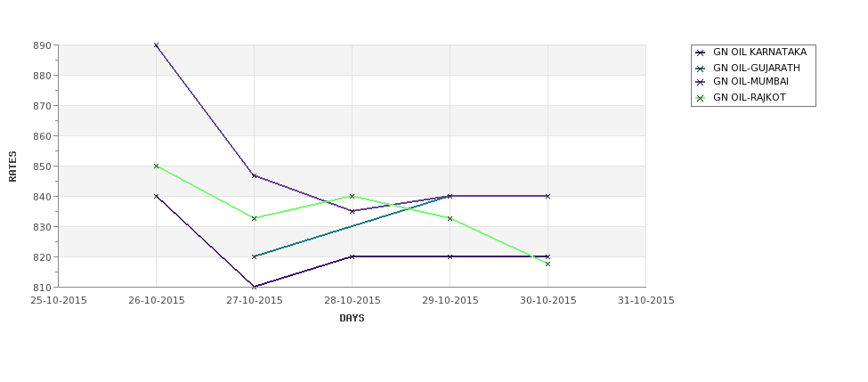Select the Mumbai data point at 890
This screenshot has width=868, height=382.
pos(156,45)
